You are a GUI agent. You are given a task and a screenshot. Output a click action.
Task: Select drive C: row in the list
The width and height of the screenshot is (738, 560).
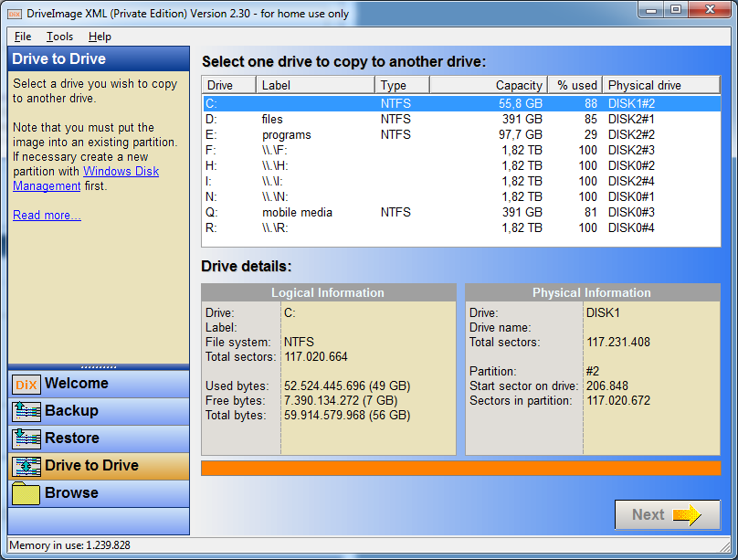[x=462, y=103]
